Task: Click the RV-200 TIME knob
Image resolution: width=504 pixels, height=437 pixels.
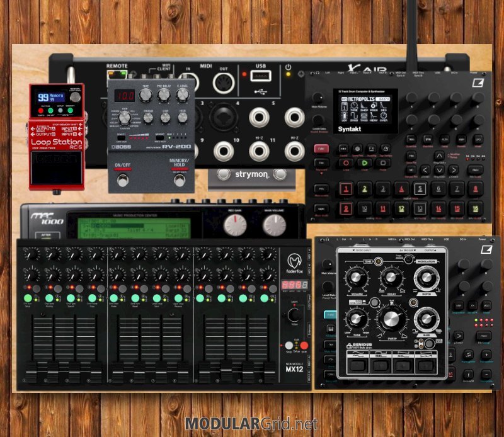Action: tap(146, 95)
